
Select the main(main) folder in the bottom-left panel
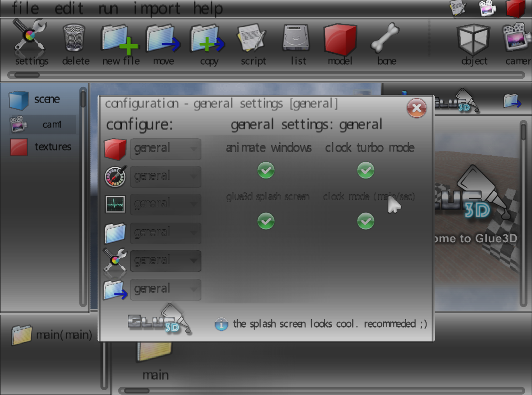point(51,335)
